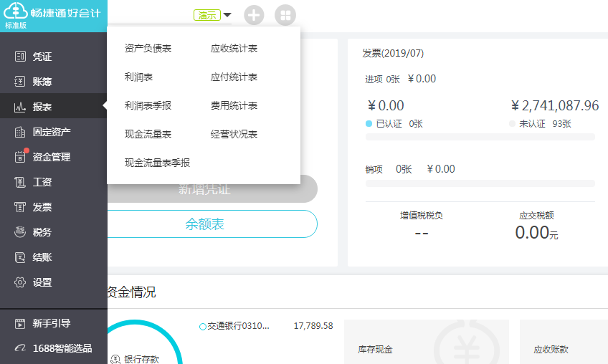Open 1688智能选品 link

[54, 348]
